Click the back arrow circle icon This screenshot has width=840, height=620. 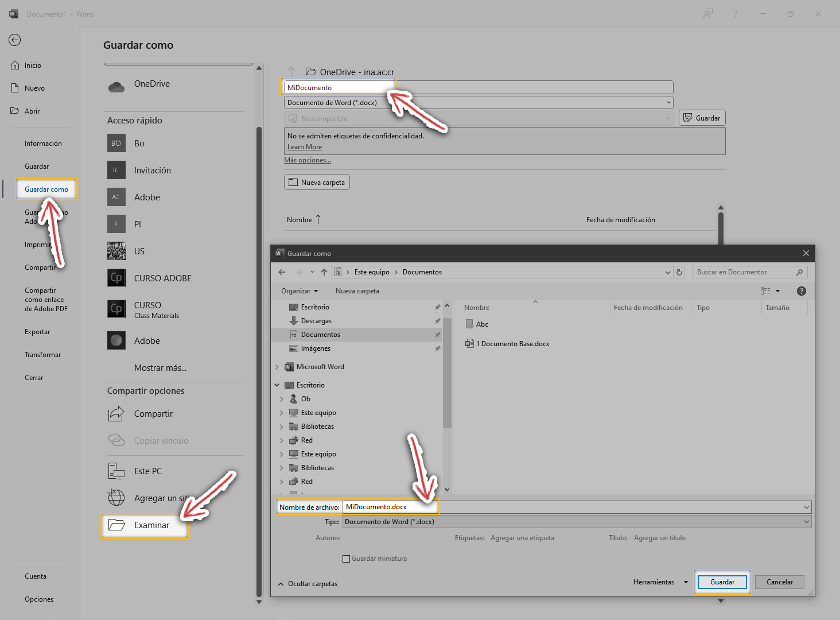pos(15,40)
